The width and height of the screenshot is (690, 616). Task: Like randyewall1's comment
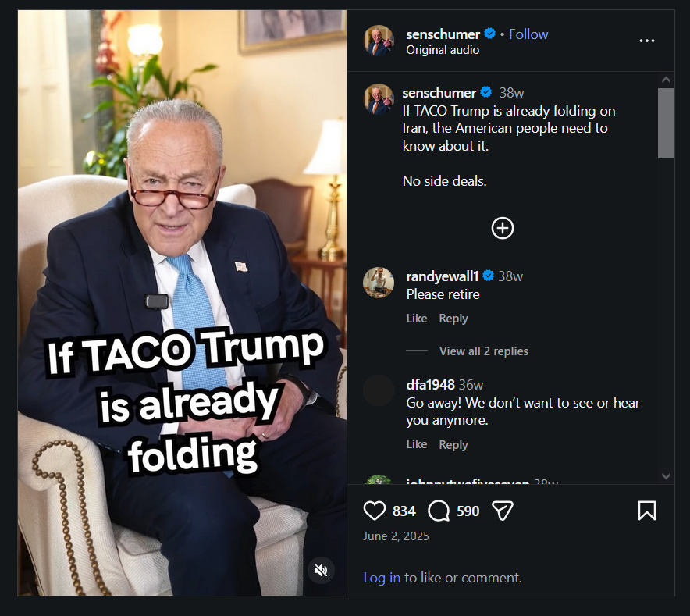417,319
